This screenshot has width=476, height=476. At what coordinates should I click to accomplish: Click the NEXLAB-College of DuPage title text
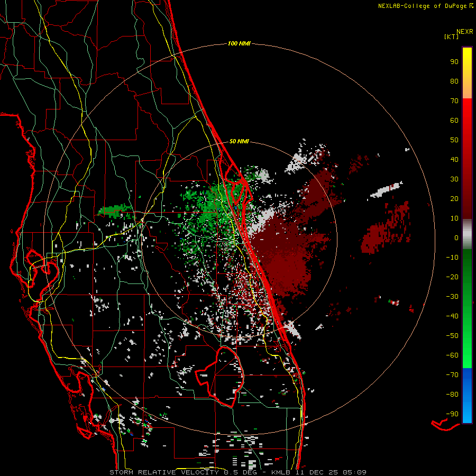tap(422, 6)
